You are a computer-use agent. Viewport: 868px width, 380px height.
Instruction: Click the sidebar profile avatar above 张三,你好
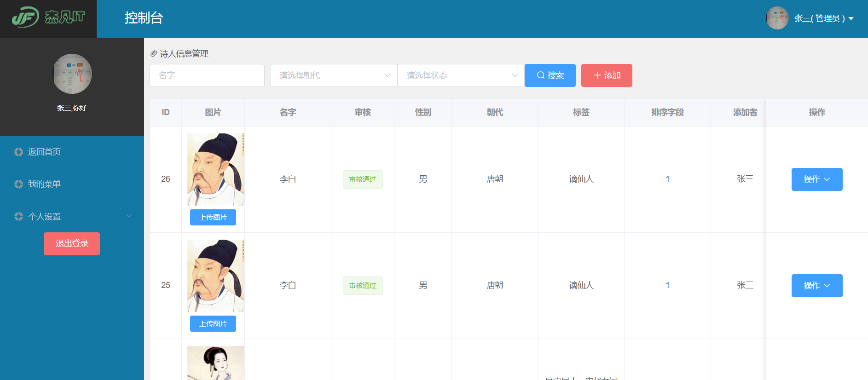(72, 74)
